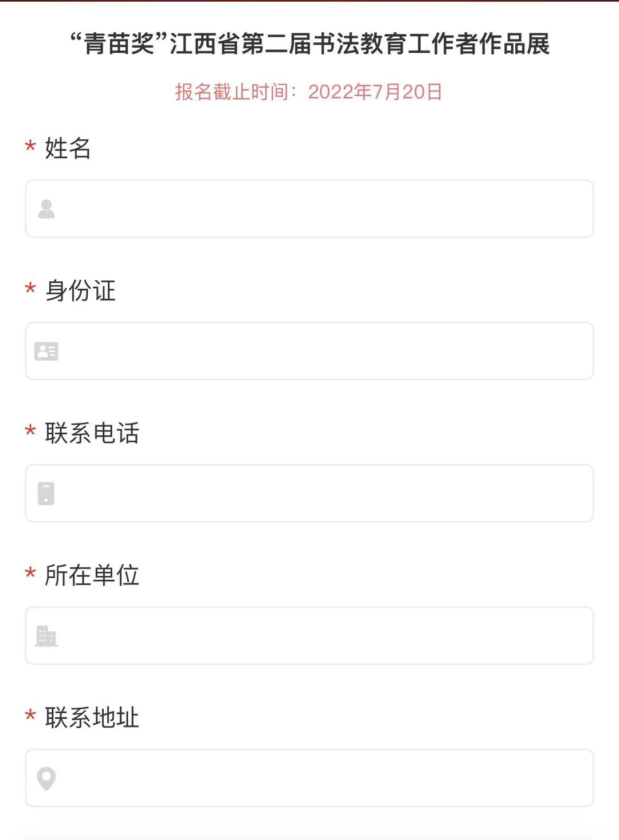Select the 姓名 field label
Image resolution: width=619 pixels, height=840 pixels.
point(68,148)
